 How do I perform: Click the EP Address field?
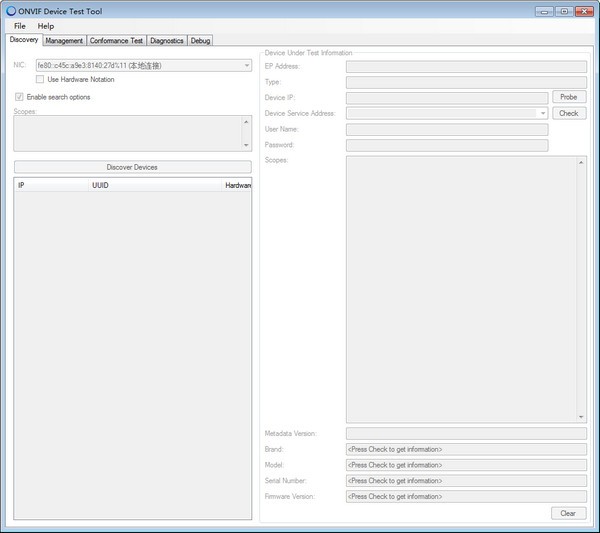pyautogui.click(x=466, y=67)
